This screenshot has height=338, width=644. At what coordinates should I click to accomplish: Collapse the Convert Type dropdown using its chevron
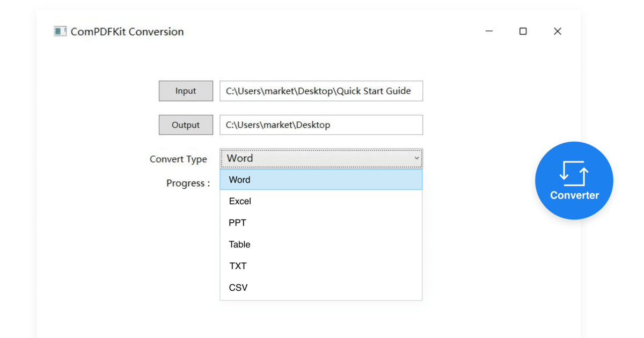coord(417,158)
